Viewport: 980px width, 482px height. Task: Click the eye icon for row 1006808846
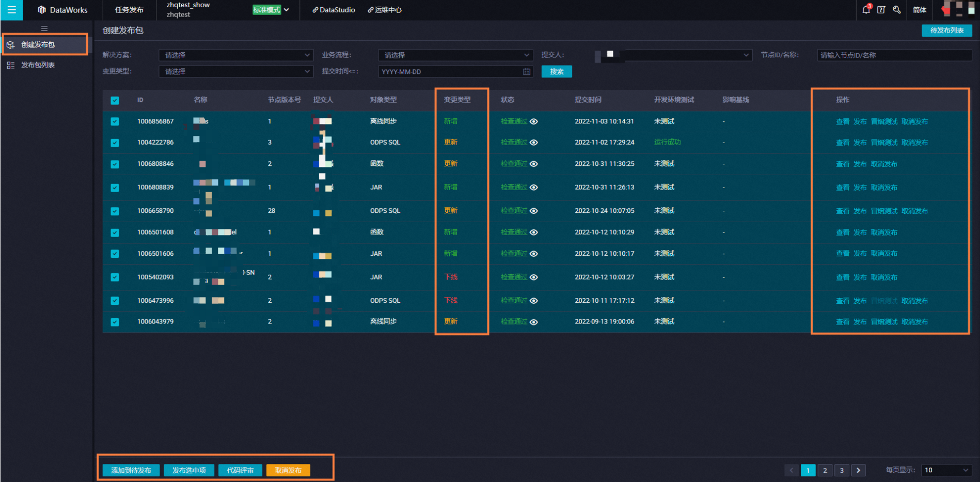[534, 164]
